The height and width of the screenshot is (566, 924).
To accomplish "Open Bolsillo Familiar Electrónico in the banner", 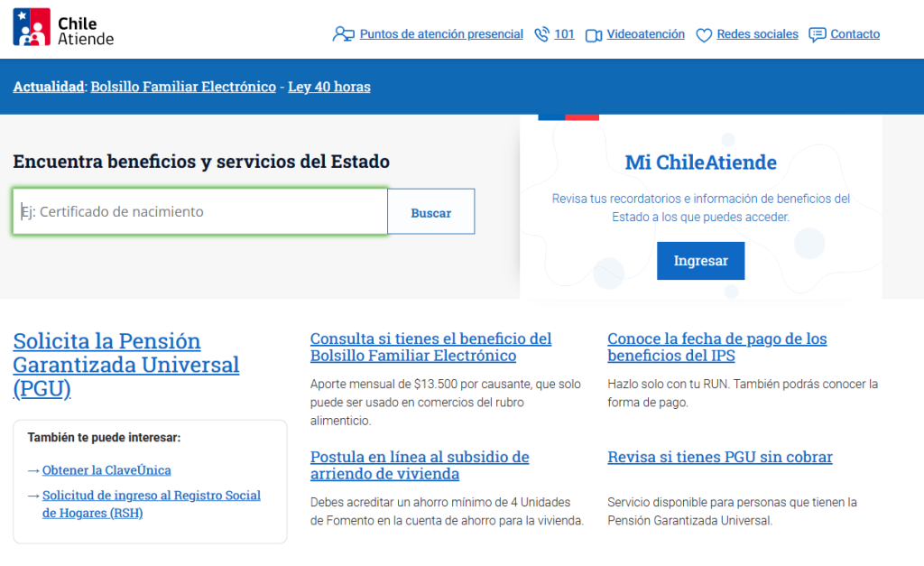I will click(183, 87).
